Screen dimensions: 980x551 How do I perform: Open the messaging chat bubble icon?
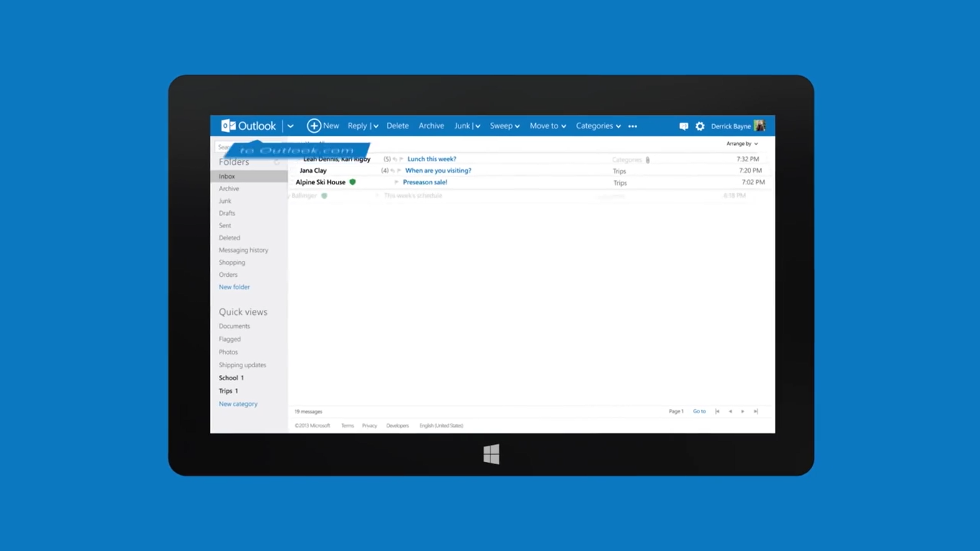[x=684, y=126]
